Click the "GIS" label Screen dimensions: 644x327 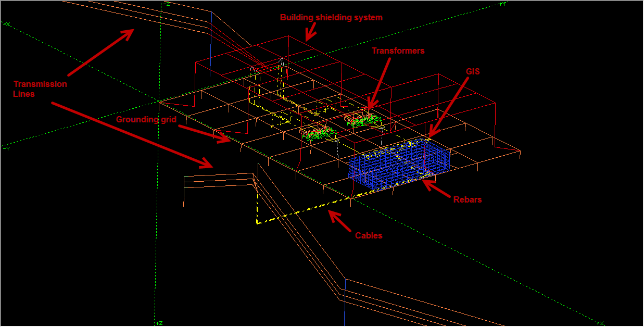[472, 72]
